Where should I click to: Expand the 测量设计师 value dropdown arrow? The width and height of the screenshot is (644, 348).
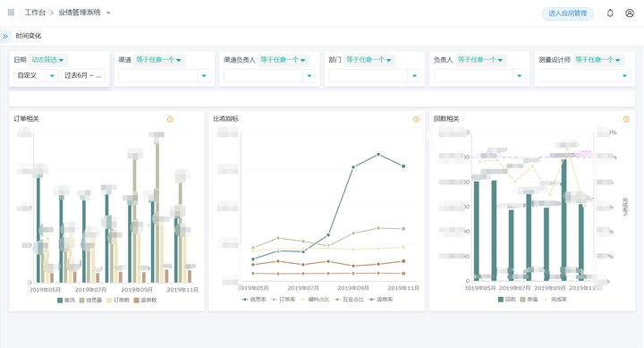pos(624,76)
